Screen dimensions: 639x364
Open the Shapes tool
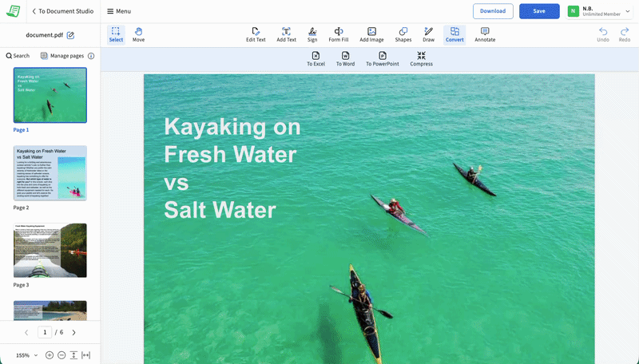(403, 34)
